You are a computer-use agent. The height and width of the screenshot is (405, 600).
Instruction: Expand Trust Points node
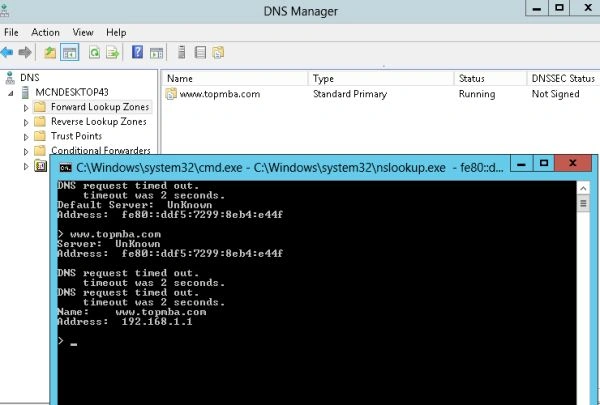click(26, 137)
